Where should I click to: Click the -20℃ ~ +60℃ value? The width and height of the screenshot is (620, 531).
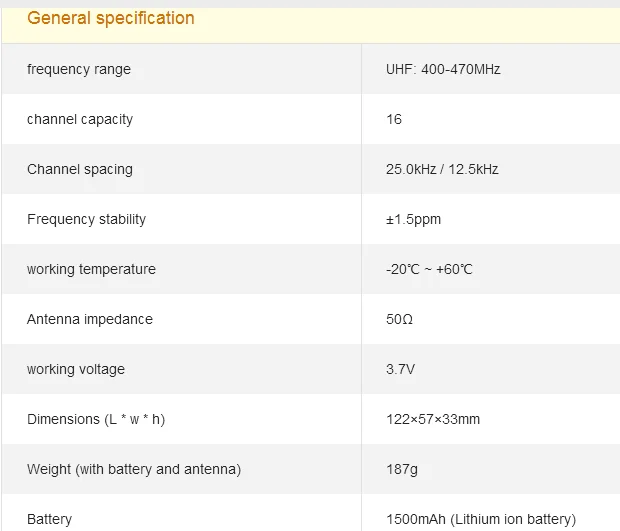(429, 269)
